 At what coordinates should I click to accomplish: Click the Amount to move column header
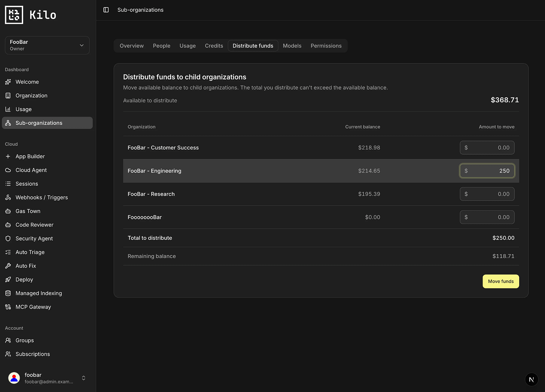(x=497, y=127)
